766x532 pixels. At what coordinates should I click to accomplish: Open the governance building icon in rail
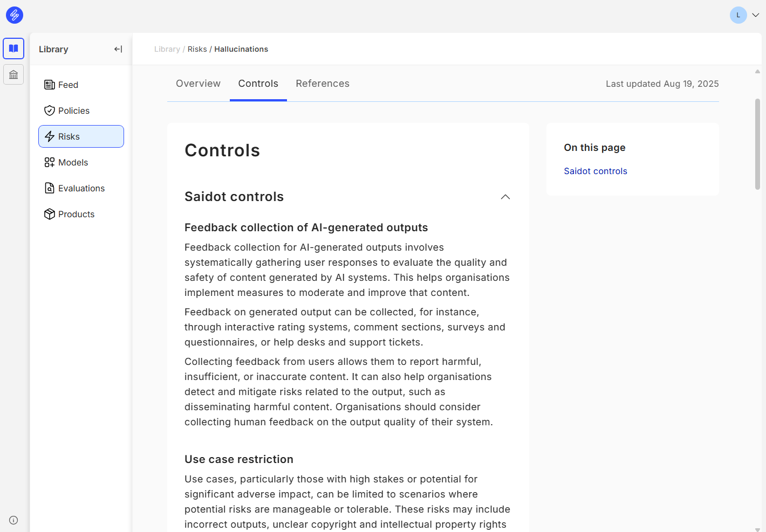(x=13, y=74)
